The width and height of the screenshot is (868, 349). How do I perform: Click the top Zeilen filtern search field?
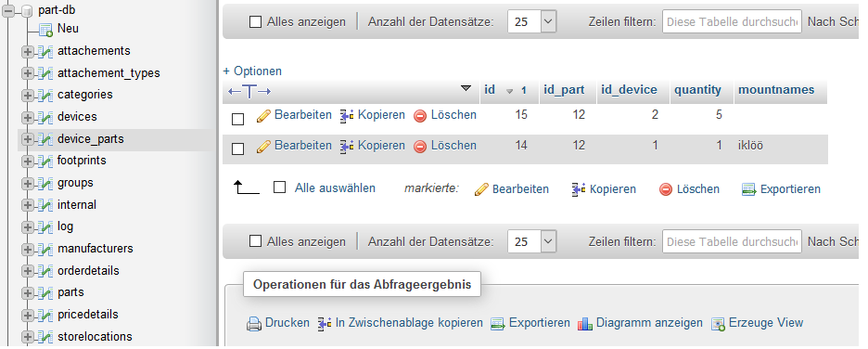(732, 22)
